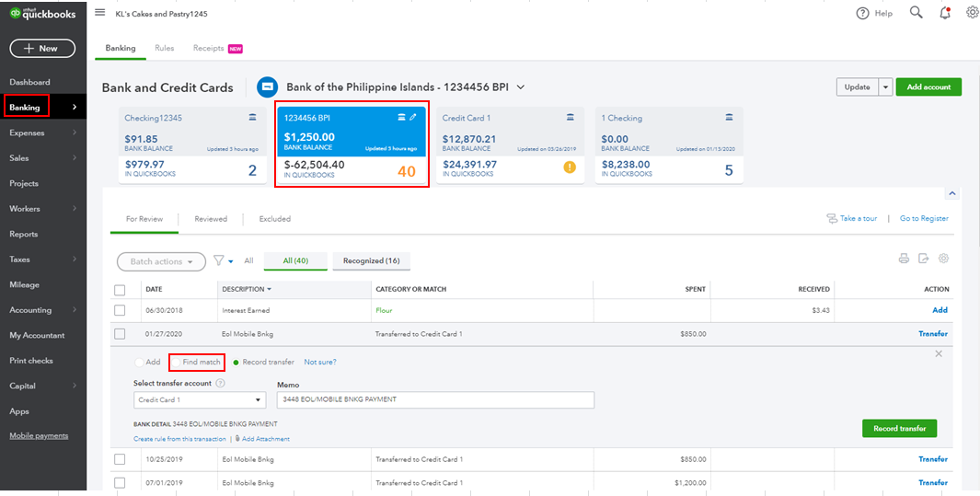This screenshot has height=496, width=980.
Task: Click the export icon above table
Action: click(923, 259)
